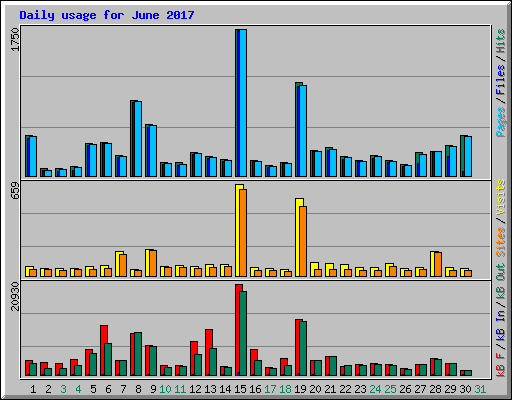Click day label 26 on the x-axis

pos(405,389)
